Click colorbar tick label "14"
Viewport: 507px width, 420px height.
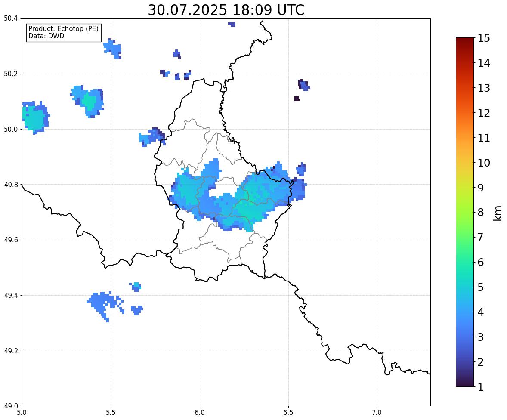[484, 63]
